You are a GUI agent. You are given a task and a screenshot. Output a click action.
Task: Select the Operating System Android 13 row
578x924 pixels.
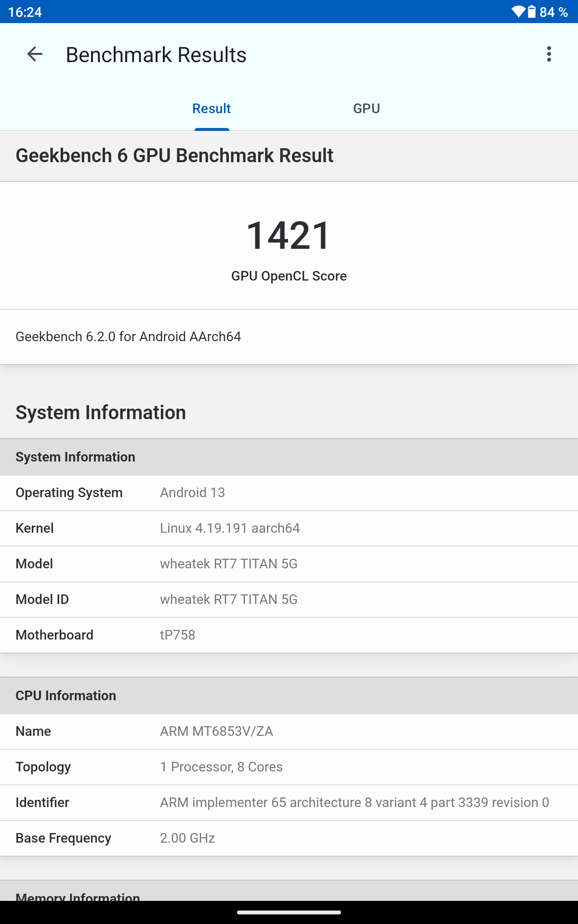289,493
